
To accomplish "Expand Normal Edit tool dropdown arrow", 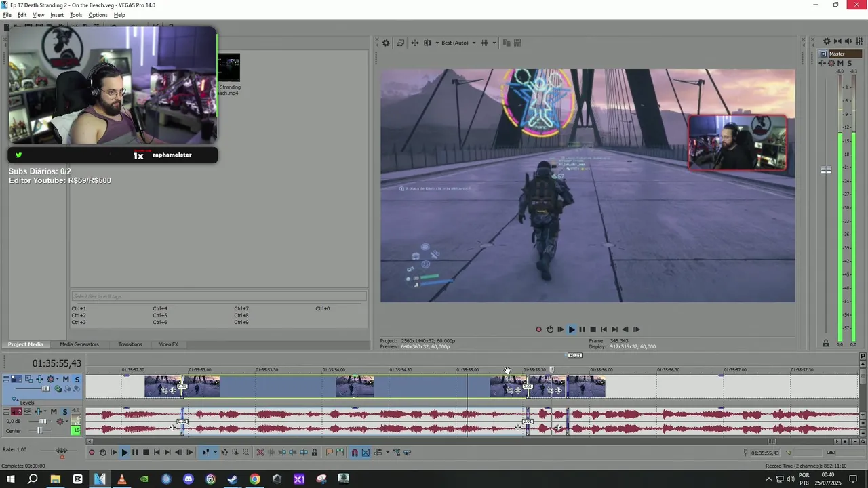I will (x=215, y=452).
